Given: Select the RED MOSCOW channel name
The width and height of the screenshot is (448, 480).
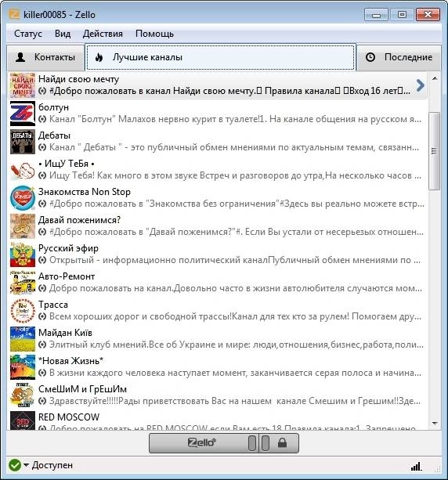Looking at the screenshot, I should (69, 417).
